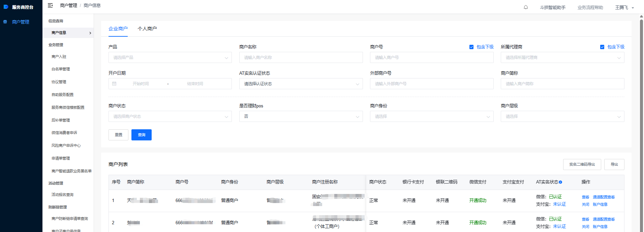
Task: Click the calendar icon in 开户日期
Action: click(114, 84)
